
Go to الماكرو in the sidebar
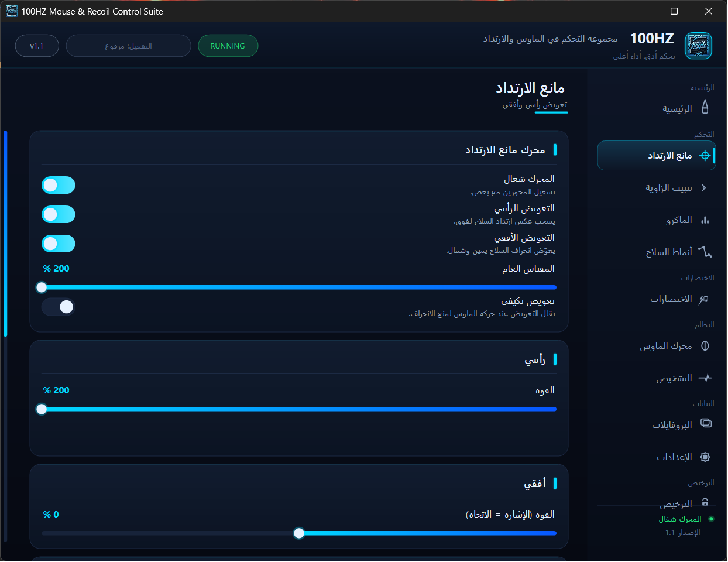coord(657,220)
